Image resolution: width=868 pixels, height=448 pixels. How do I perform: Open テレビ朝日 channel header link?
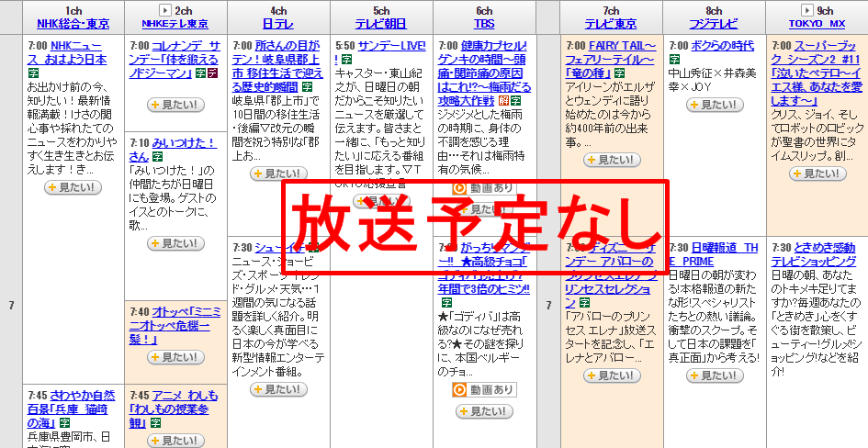[x=381, y=24]
